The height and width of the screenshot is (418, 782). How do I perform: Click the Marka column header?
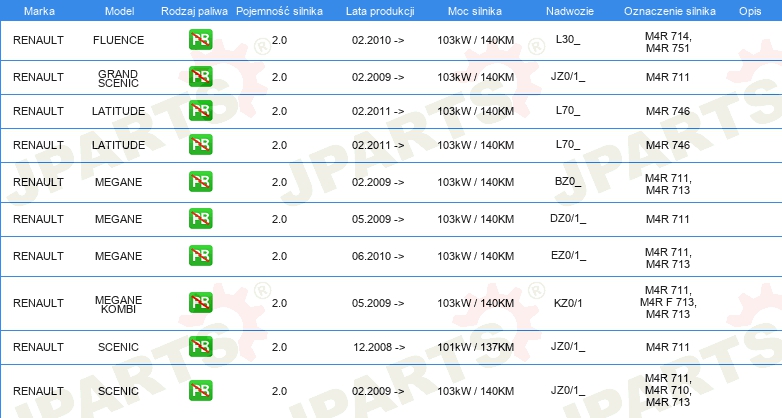39,11
